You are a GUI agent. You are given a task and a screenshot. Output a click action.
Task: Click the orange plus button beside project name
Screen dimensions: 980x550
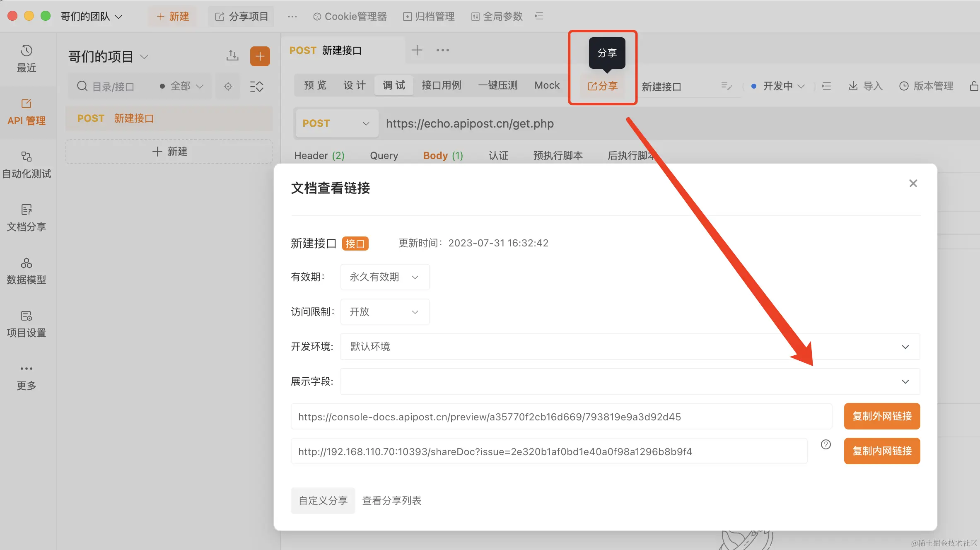pos(260,56)
